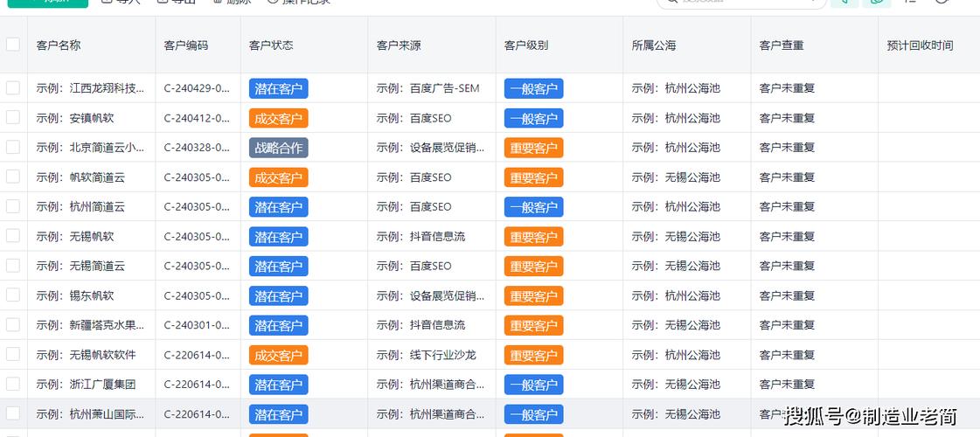Viewport: 980px width, 437px height.
Task: Check the box for 江西龙翔科技 row
Action: [13, 88]
